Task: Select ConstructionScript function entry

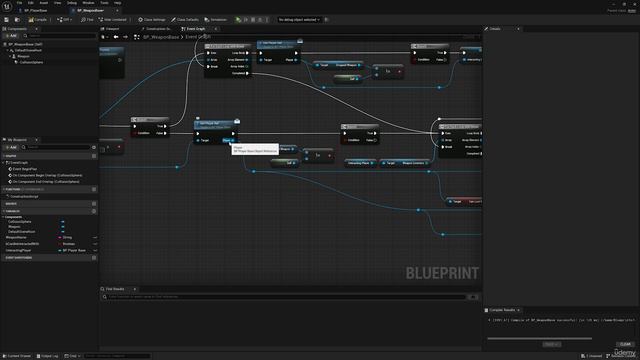Action: click(23, 196)
